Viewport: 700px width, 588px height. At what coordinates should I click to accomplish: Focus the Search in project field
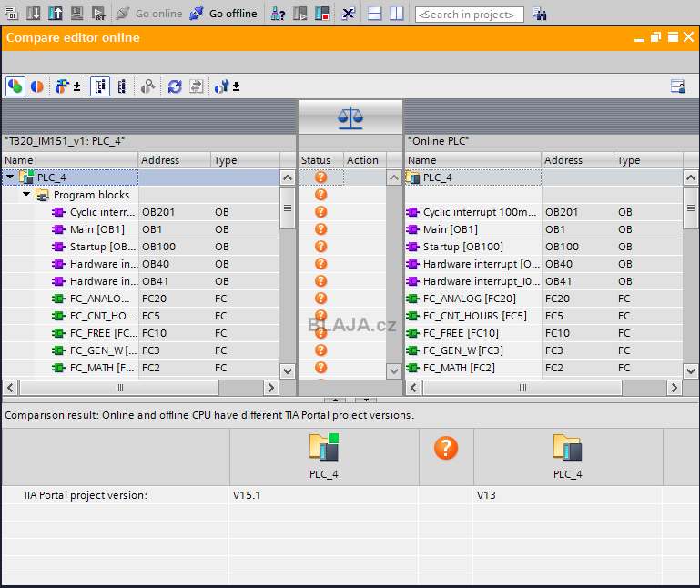point(469,15)
